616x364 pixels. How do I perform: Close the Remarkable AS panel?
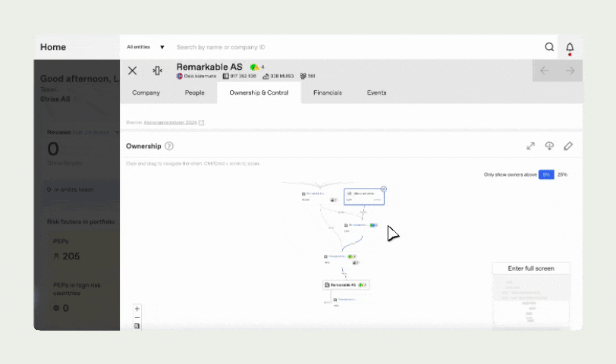(133, 71)
